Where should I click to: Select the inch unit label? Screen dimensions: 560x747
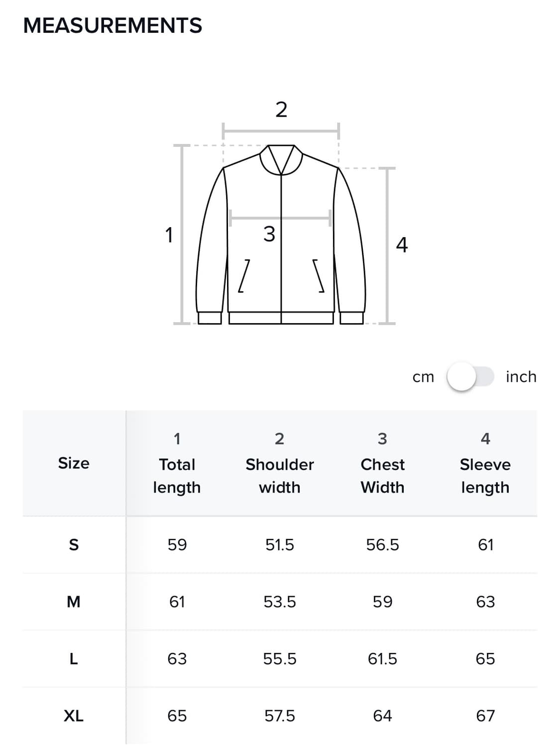[x=521, y=377]
